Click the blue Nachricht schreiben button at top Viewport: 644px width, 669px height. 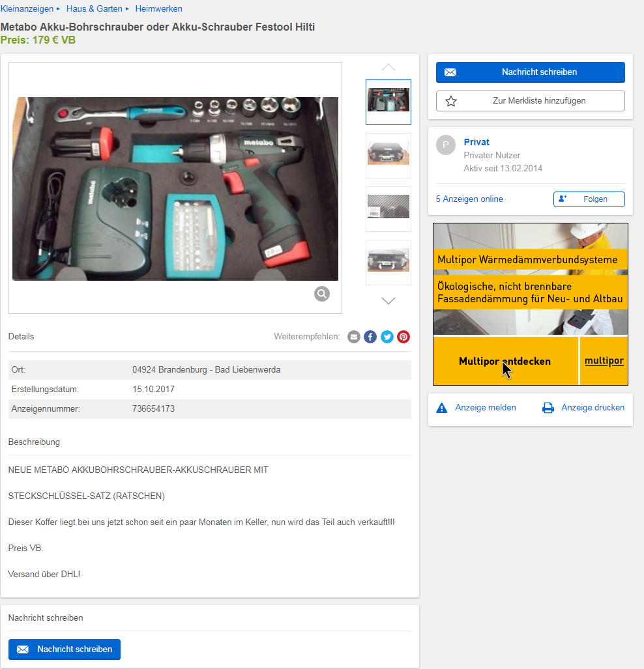531,72
